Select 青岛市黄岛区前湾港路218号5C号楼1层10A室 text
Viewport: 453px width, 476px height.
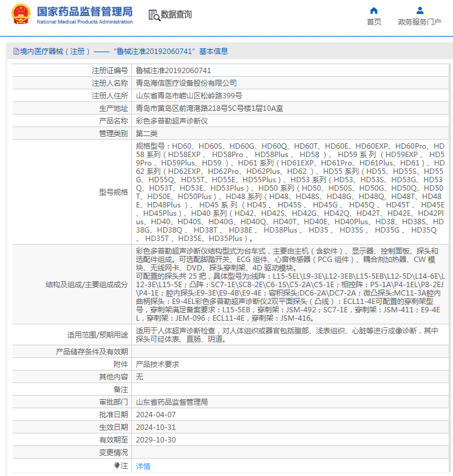pyautogui.click(x=209, y=109)
